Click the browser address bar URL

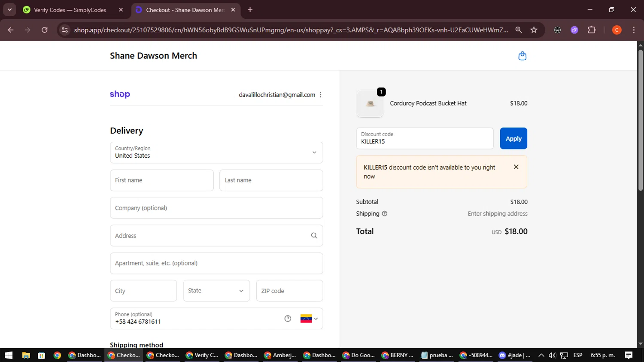click(x=290, y=30)
